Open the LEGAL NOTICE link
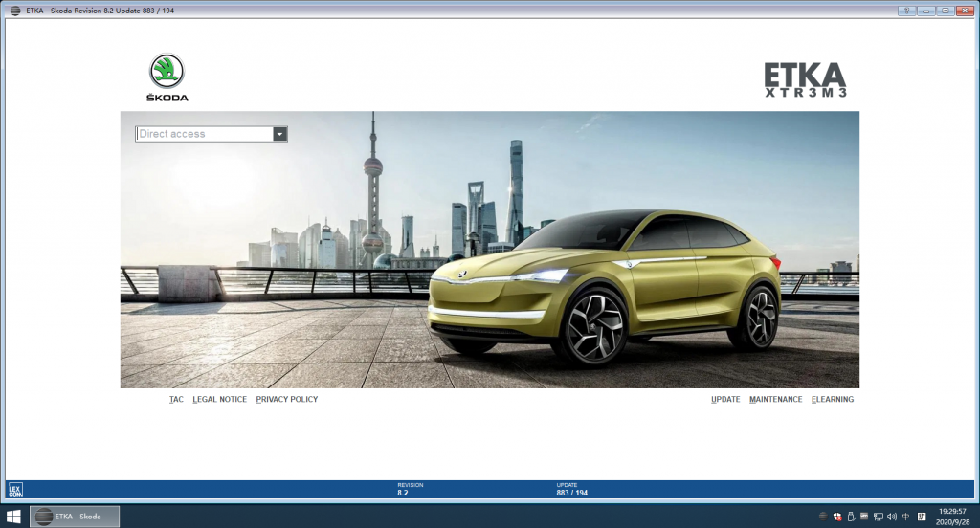Screen dimensions: 980x528 (219, 399)
